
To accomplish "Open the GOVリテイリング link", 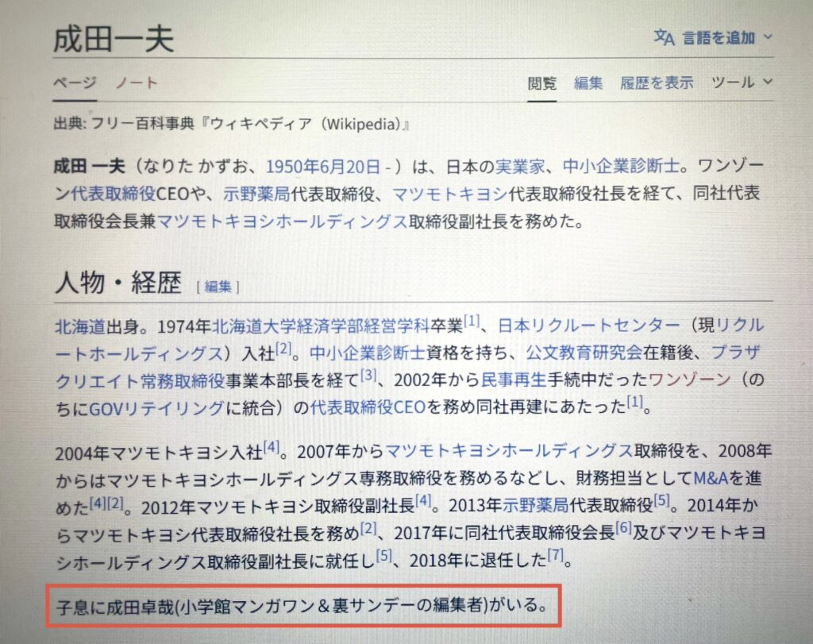I will (156, 409).
